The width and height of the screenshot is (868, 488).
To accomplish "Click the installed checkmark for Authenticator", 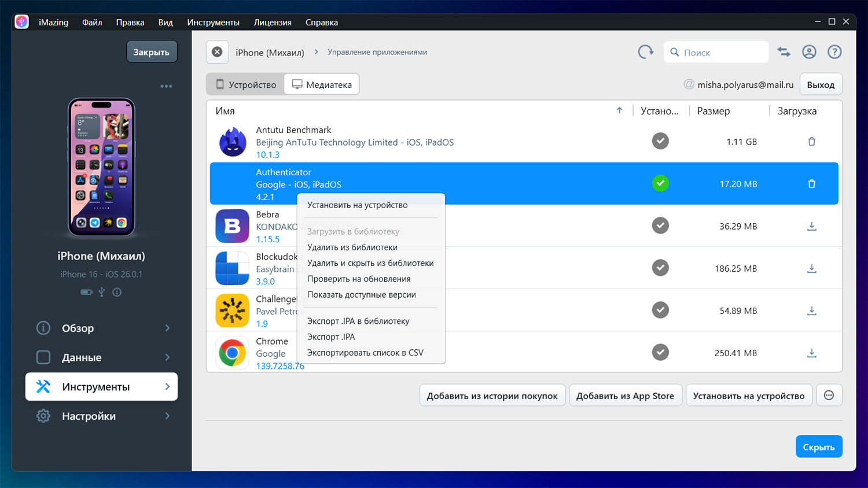I will [x=660, y=183].
